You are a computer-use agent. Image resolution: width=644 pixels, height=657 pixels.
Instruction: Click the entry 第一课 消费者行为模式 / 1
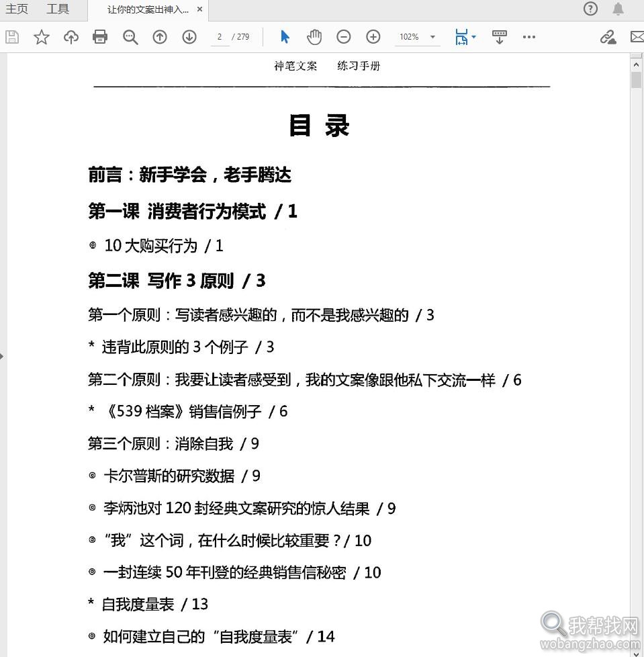pos(193,211)
